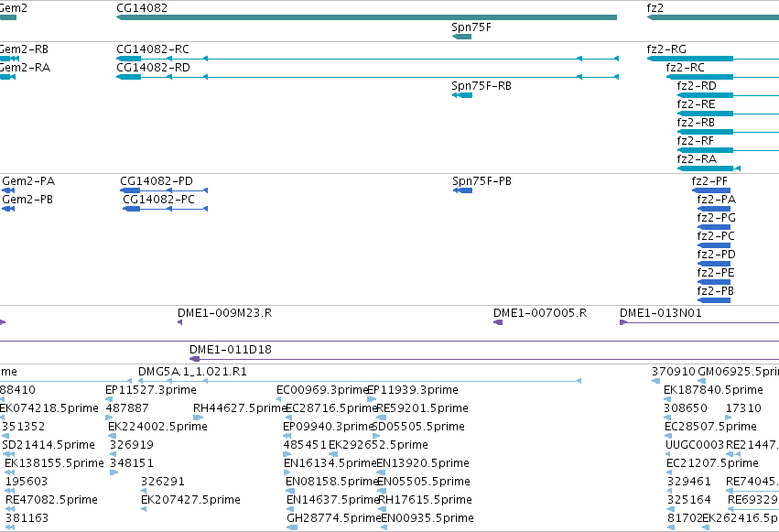The height and width of the screenshot is (532, 779).
Task: Select the 381163 feature label
Action: tap(27, 519)
